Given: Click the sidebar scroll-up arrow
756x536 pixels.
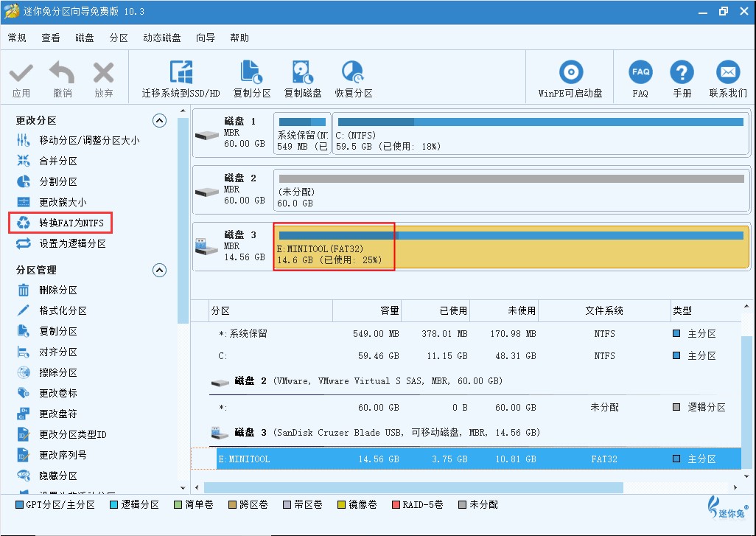Looking at the screenshot, I should [183, 111].
